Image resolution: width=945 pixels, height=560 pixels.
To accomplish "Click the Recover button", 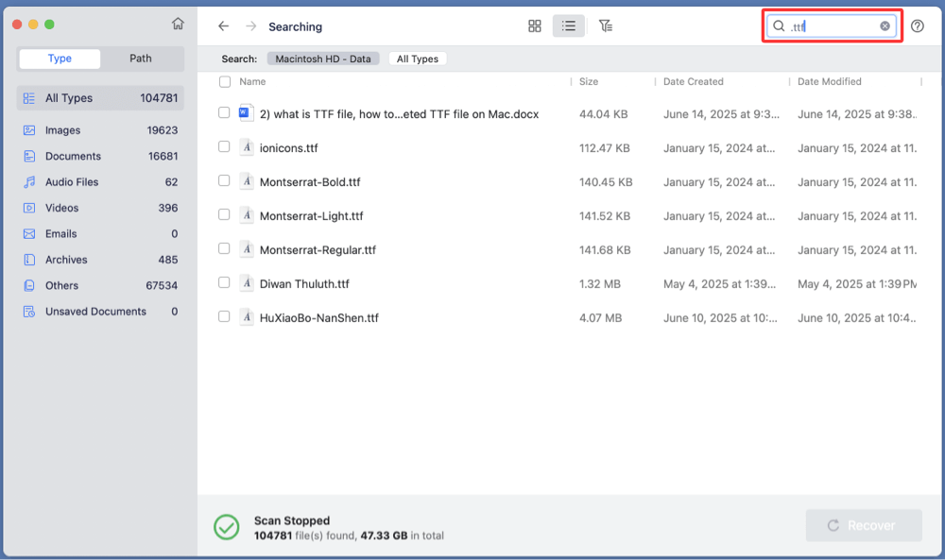I will tap(863, 525).
